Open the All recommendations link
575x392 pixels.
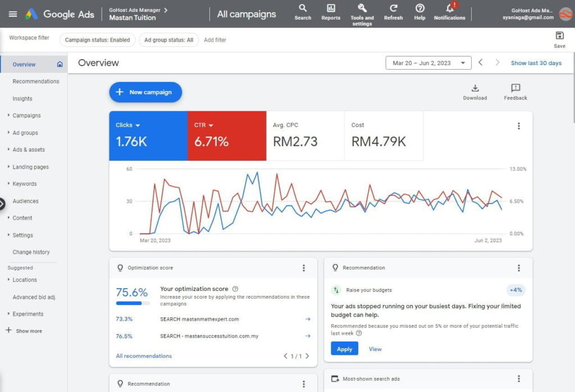pyautogui.click(x=144, y=356)
